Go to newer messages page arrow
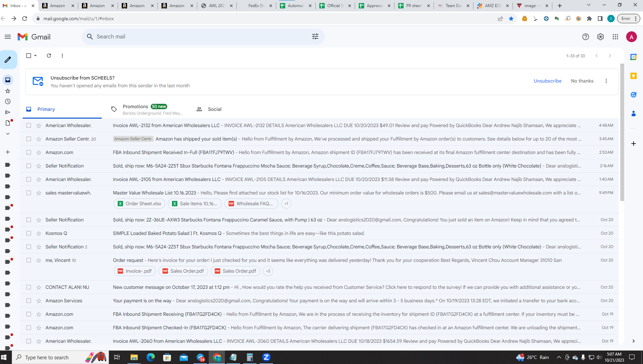This screenshot has height=364, width=643. 596,56
